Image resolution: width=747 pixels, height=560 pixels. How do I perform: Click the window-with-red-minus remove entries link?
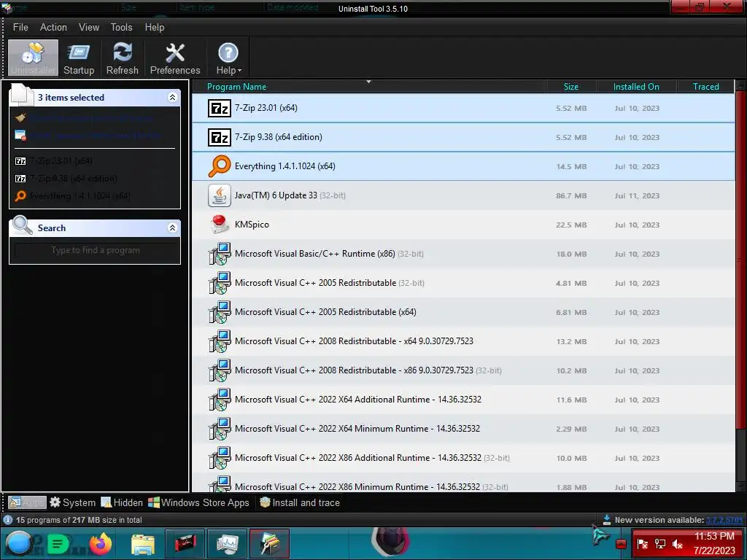tap(88, 136)
